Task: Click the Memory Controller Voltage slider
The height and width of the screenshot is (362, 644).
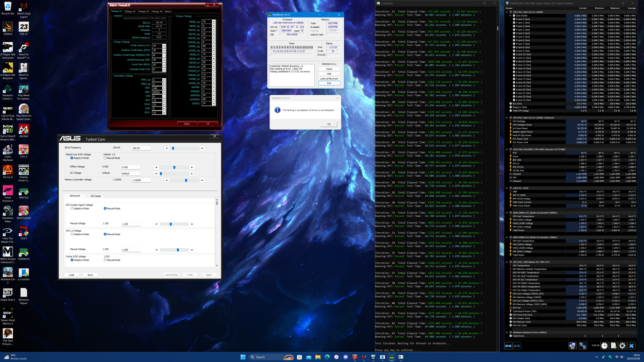Action: [x=184, y=180]
